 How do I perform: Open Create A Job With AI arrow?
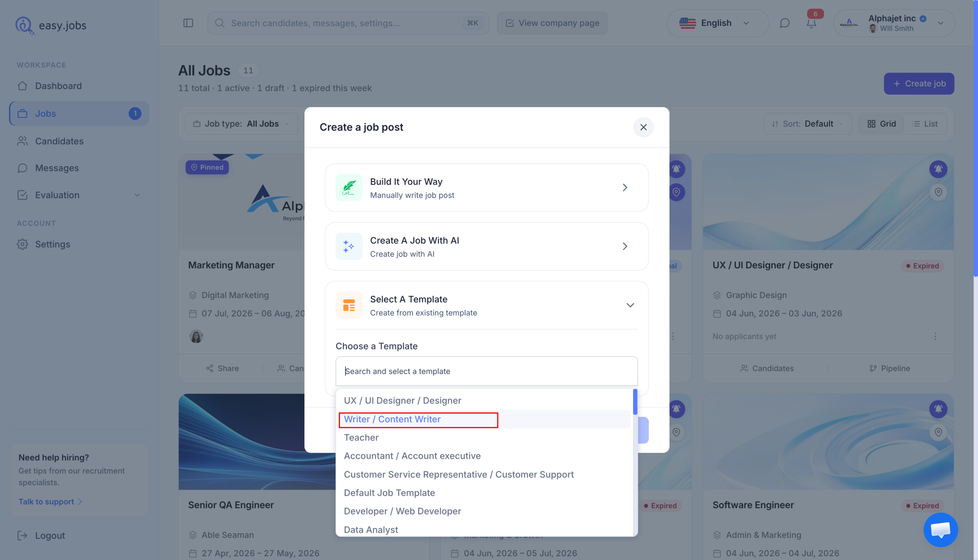[x=625, y=246]
